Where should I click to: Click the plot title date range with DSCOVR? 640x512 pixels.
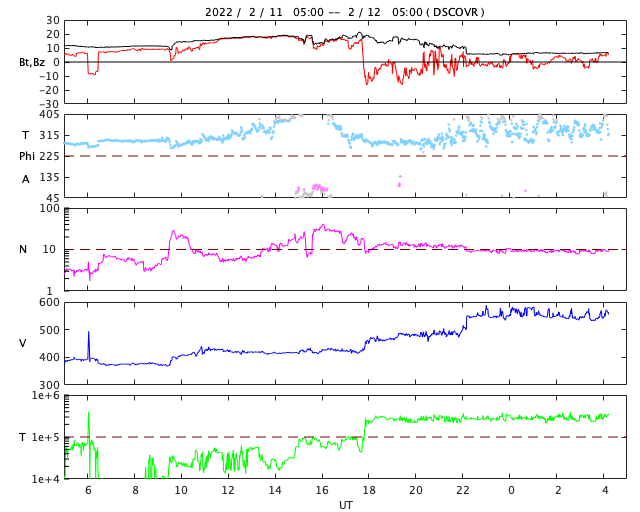[x=344, y=12]
